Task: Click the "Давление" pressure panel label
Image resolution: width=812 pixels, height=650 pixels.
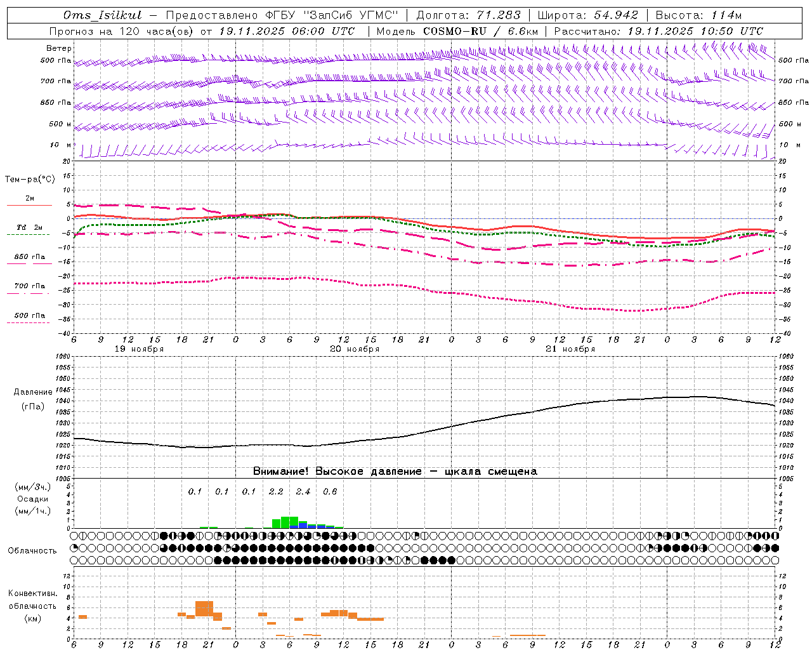Action: point(33,392)
